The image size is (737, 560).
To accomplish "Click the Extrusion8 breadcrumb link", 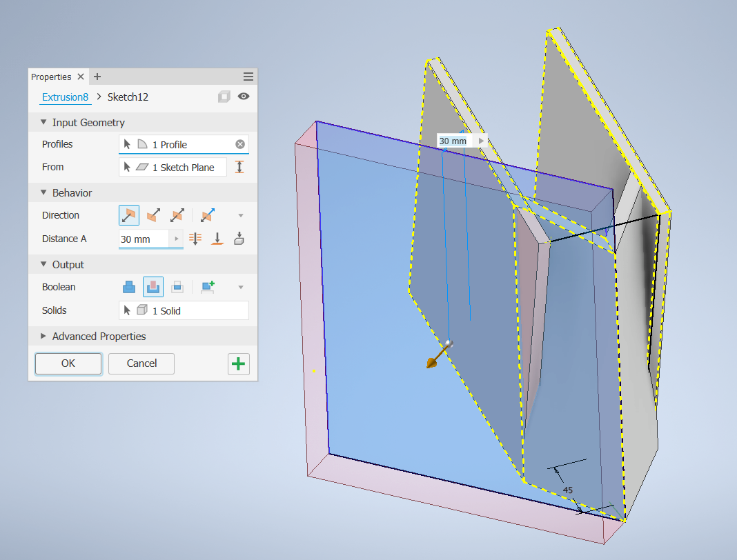I will [66, 97].
